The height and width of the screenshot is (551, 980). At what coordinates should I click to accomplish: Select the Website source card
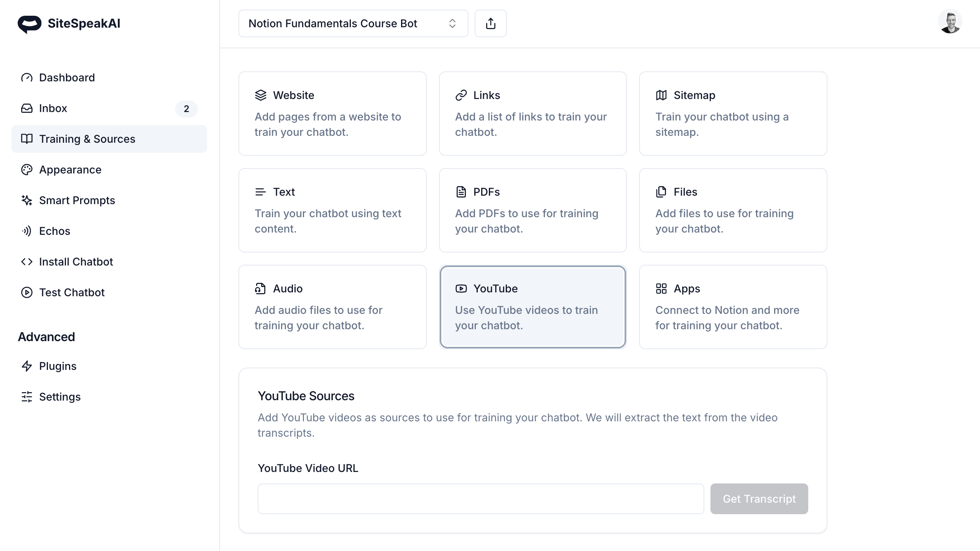(x=332, y=114)
